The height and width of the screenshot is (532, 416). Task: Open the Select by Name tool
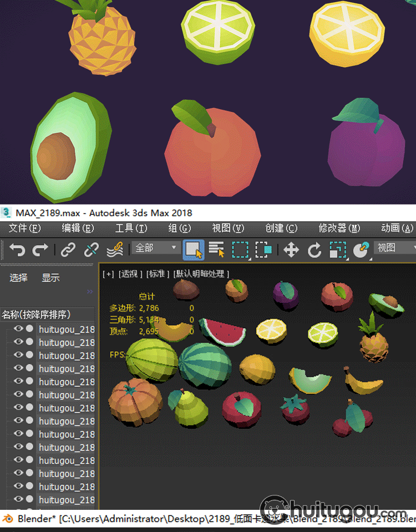pyautogui.click(x=216, y=249)
